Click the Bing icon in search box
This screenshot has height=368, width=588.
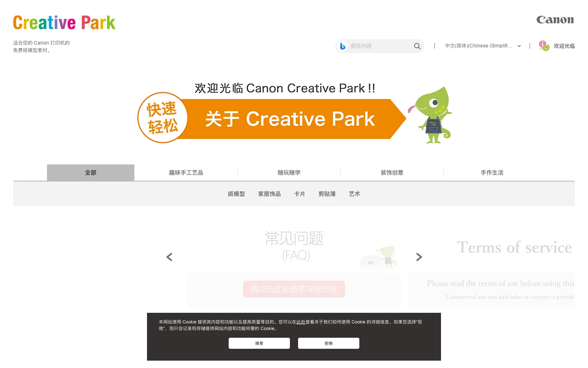343,46
